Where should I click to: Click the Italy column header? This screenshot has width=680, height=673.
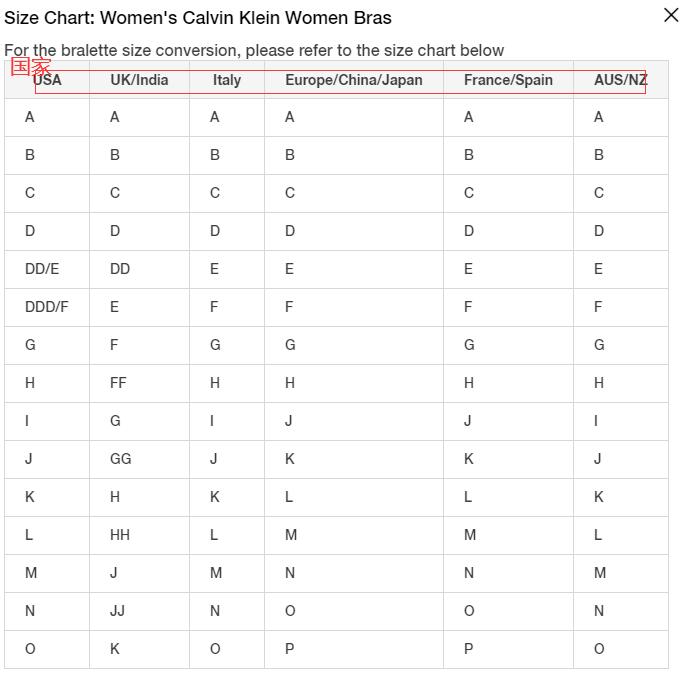(227, 80)
